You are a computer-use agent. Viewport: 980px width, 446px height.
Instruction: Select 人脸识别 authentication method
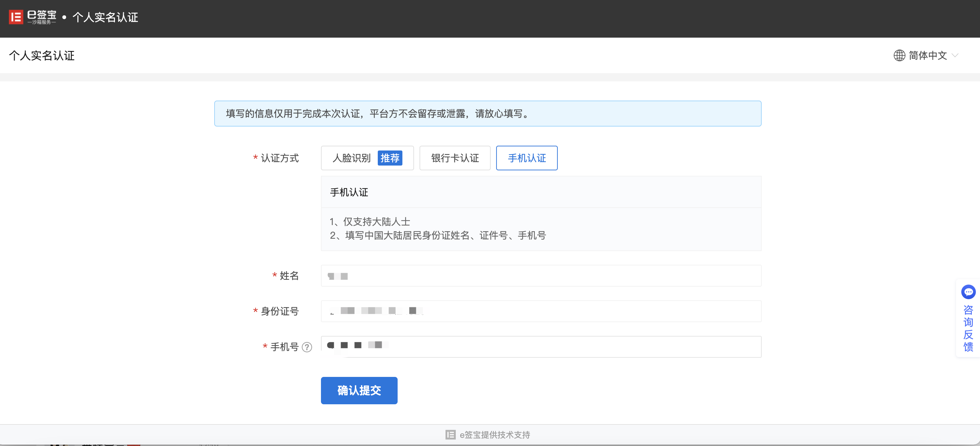click(367, 158)
